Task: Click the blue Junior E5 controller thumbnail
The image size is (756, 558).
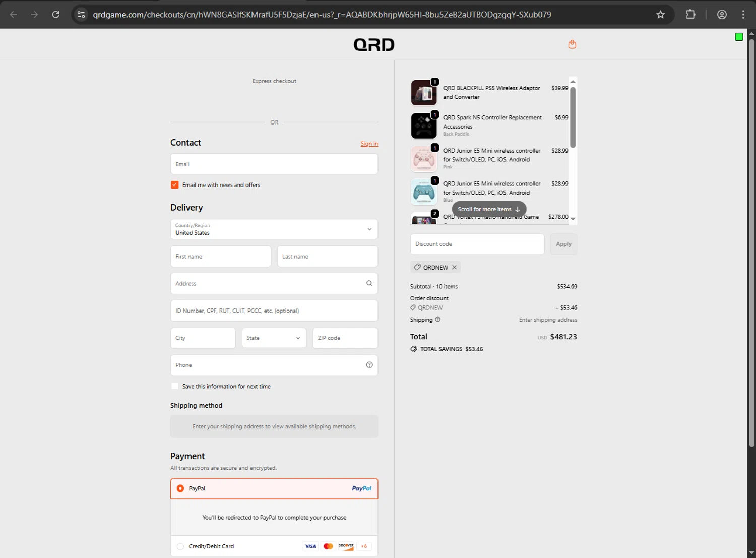Action: pos(424,192)
